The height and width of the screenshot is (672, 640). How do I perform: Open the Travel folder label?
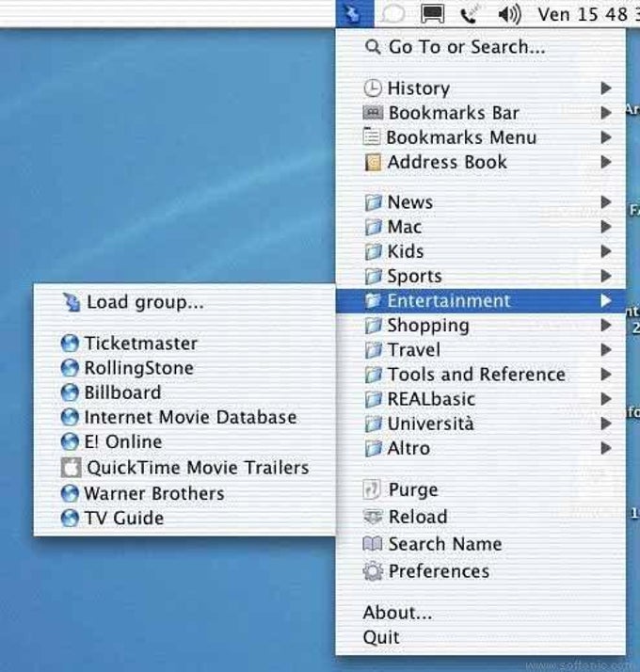[414, 350]
